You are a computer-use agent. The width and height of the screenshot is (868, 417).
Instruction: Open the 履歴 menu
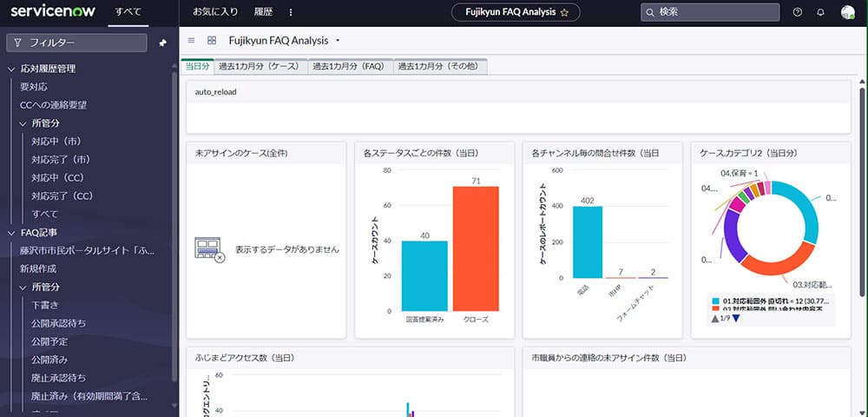[263, 12]
